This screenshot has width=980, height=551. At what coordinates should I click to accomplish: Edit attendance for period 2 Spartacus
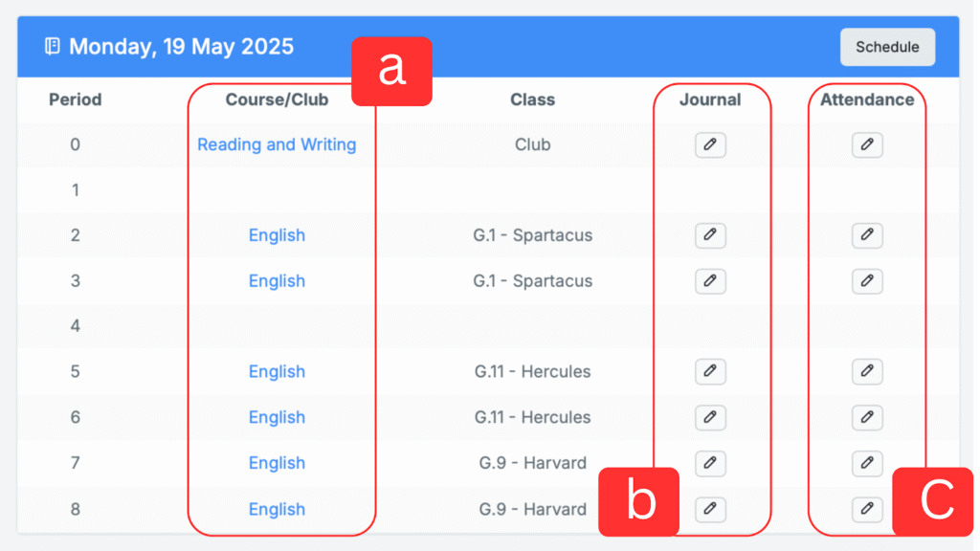coord(867,235)
